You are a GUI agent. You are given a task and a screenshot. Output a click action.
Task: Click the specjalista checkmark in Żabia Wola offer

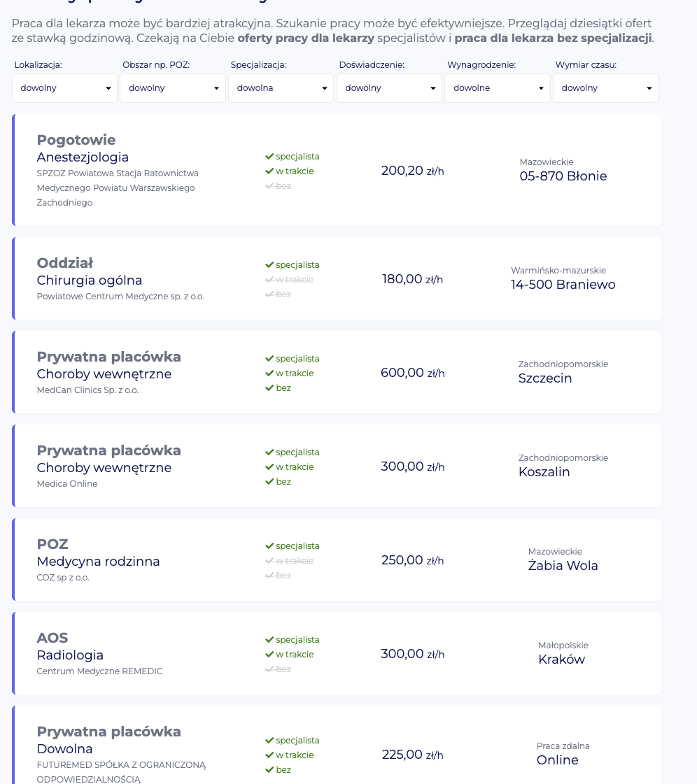[x=269, y=546]
